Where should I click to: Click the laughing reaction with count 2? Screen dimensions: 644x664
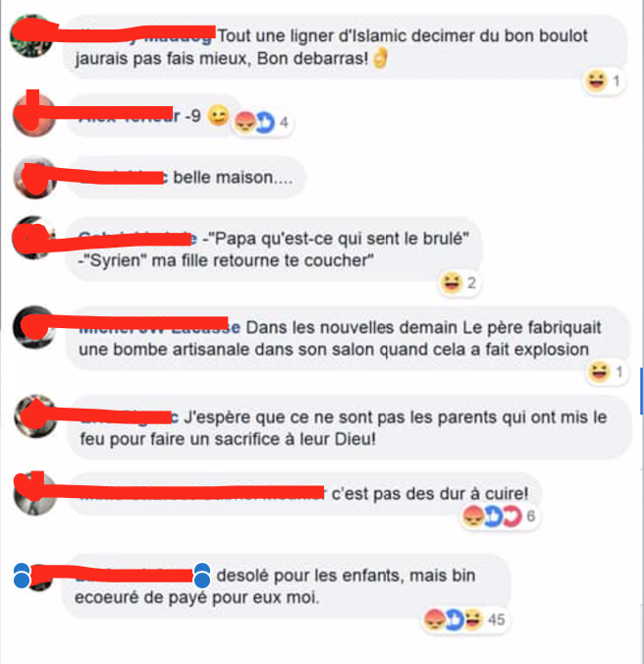click(x=451, y=283)
